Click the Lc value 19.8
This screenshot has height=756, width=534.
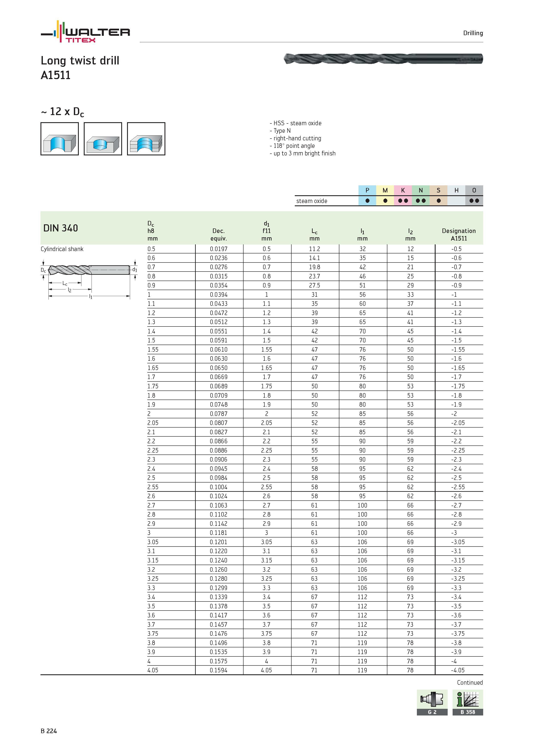pyautogui.click(x=315, y=267)
